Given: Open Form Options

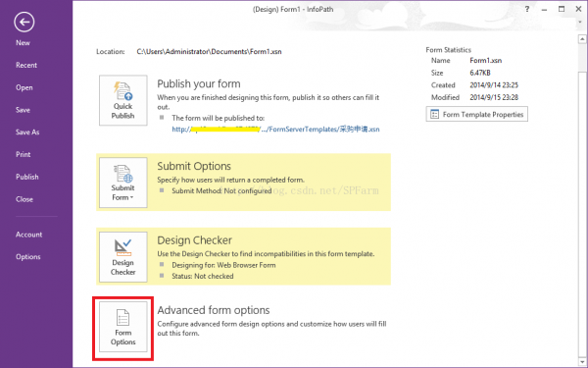Looking at the screenshot, I should point(123,327).
